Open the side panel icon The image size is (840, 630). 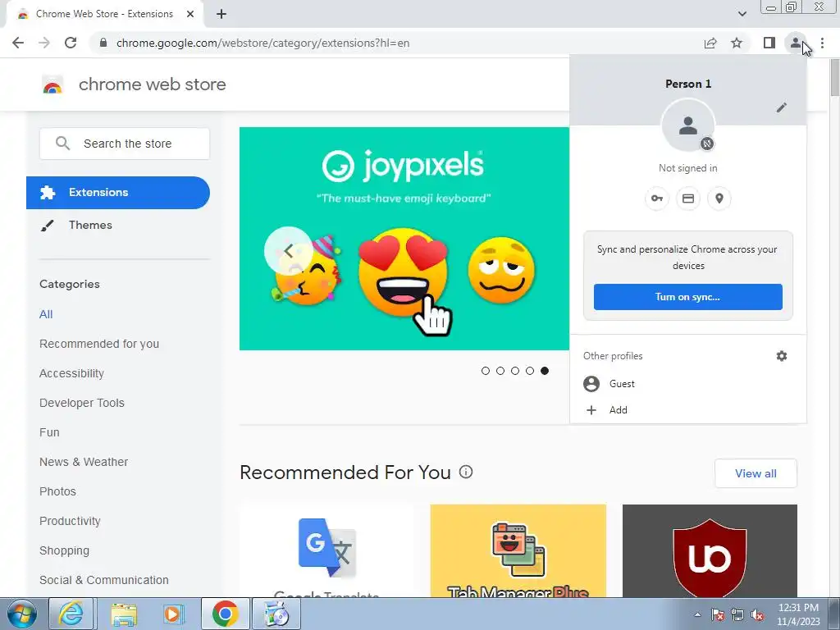pyautogui.click(x=769, y=43)
